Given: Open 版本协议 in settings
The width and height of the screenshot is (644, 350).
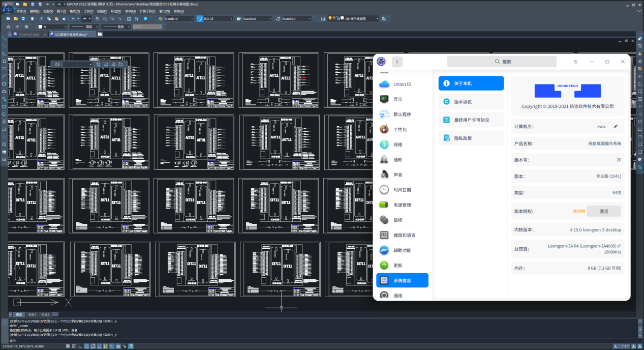Looking at the screenshot, I should (471, 102).
